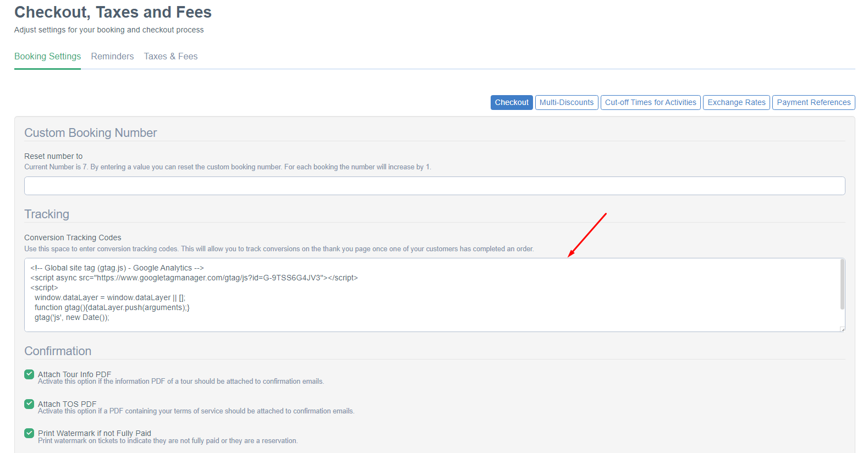Toggle Print Watermark if not Fully Paid
Screen dimensions: 868x453
(x=29, y=433)
